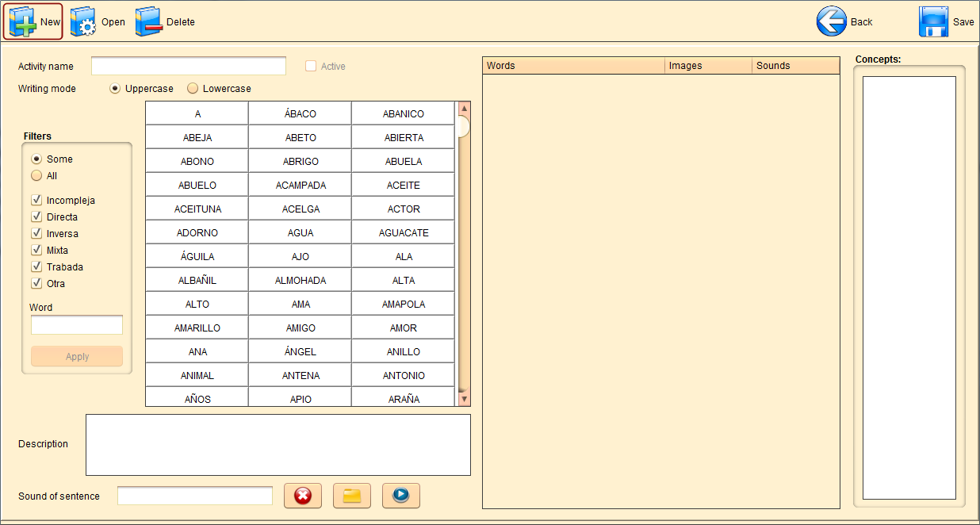Select the word ABUELA

point(403,161)
